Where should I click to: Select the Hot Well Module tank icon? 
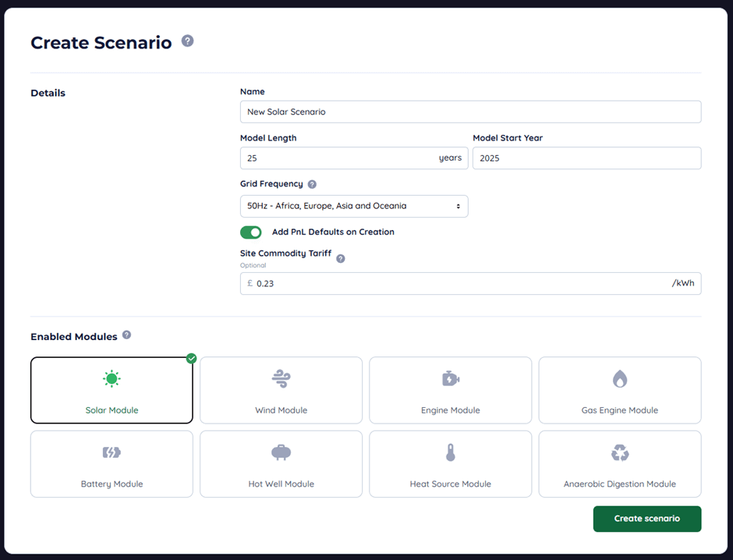(x=281, y=452)
